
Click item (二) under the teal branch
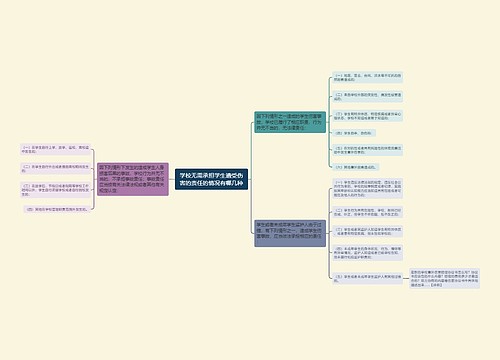tap(368, 97)
